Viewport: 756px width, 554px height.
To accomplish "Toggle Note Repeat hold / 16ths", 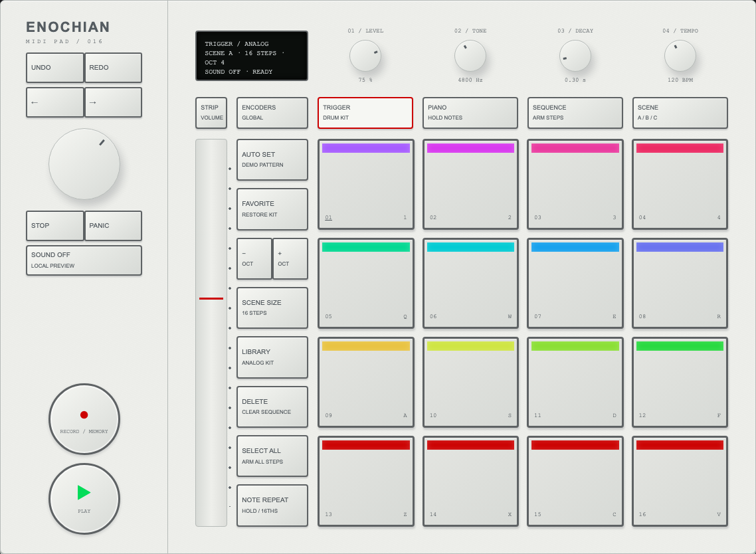I will pos(272,506).
